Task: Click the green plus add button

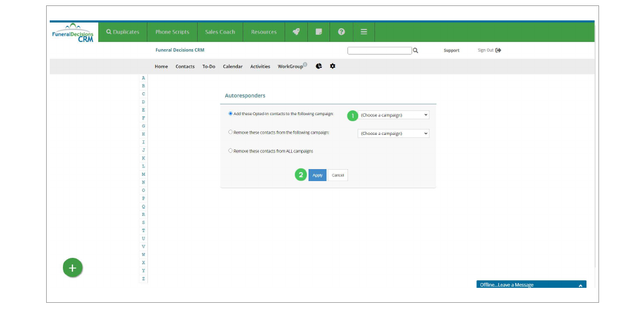Action: pos(72,268)
